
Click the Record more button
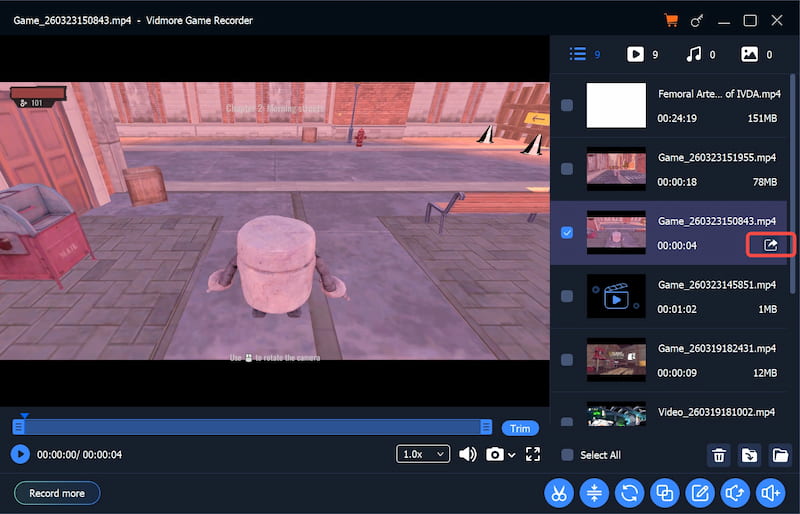coord(57,493)
